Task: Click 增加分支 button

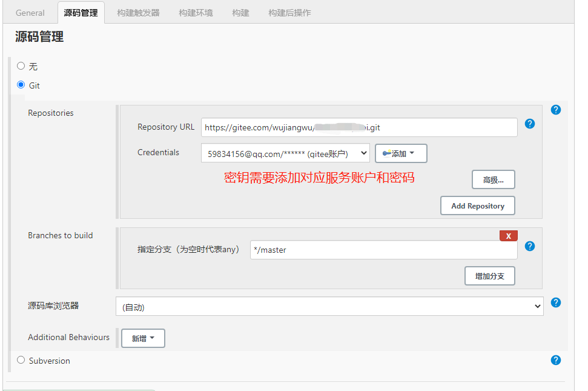Action: (x=489, y=276)
